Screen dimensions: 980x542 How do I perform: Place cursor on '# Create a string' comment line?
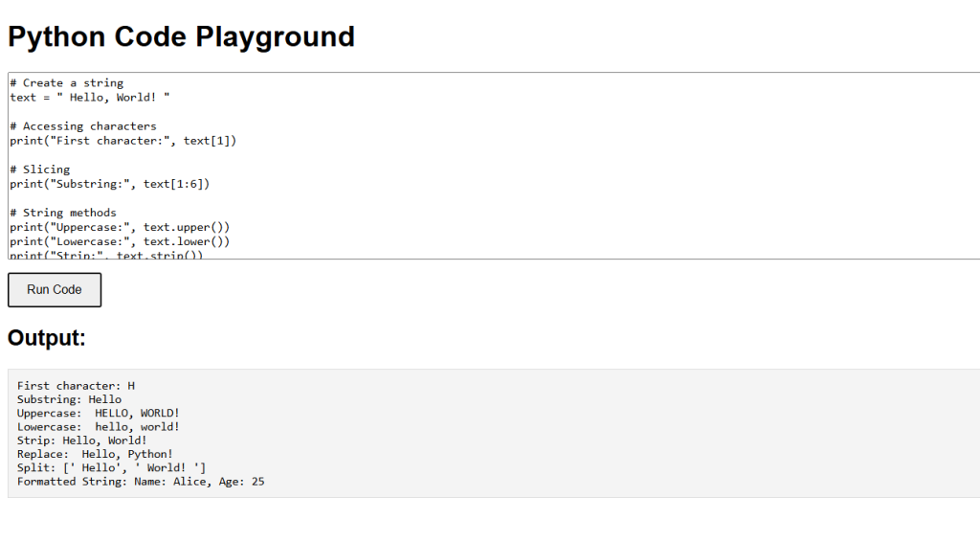67,82
